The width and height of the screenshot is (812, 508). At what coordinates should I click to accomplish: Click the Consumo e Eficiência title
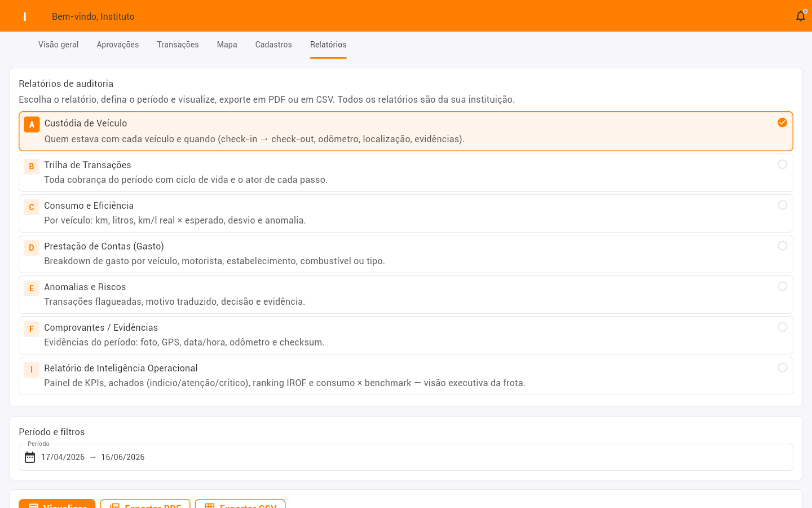pos(89,205)
